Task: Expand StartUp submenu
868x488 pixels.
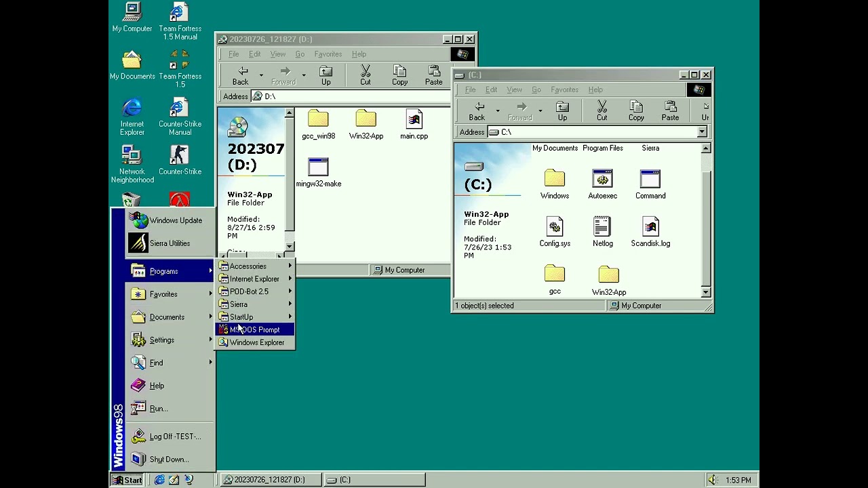Action: coord(255,317)
